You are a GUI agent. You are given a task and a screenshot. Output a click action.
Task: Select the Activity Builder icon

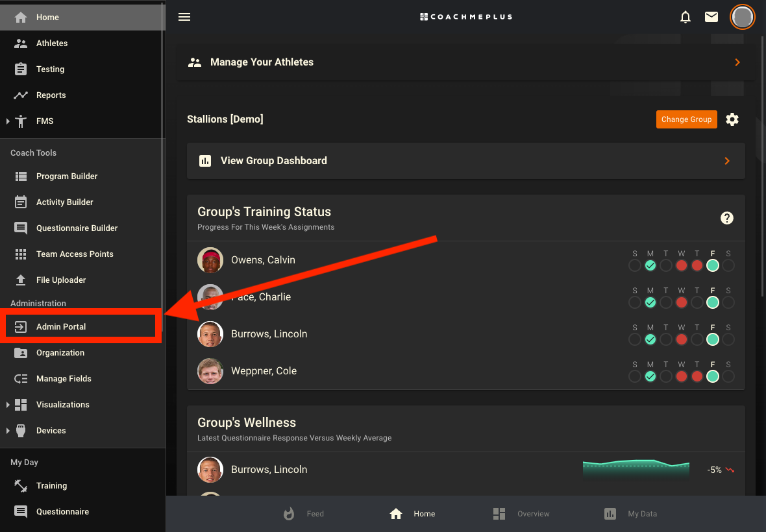[x=21, y=202]
